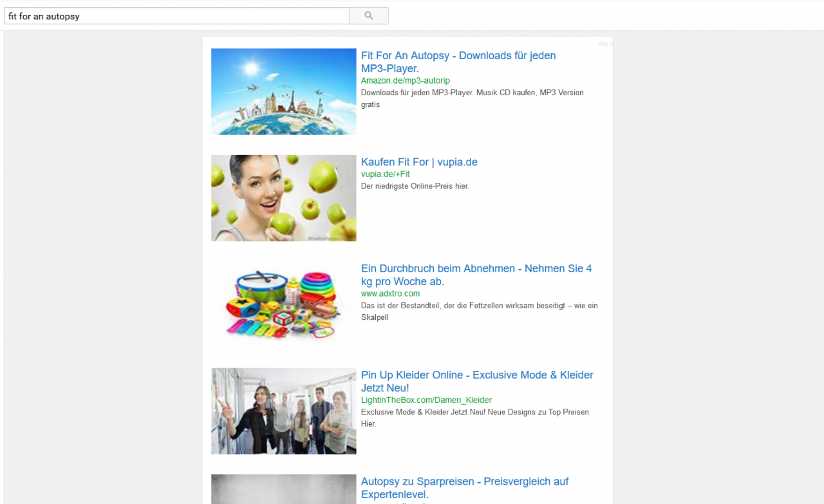This screenshot has height=504, width=824.
Task: Close ads via the 'Ads X' label
Action: [605, 44]
